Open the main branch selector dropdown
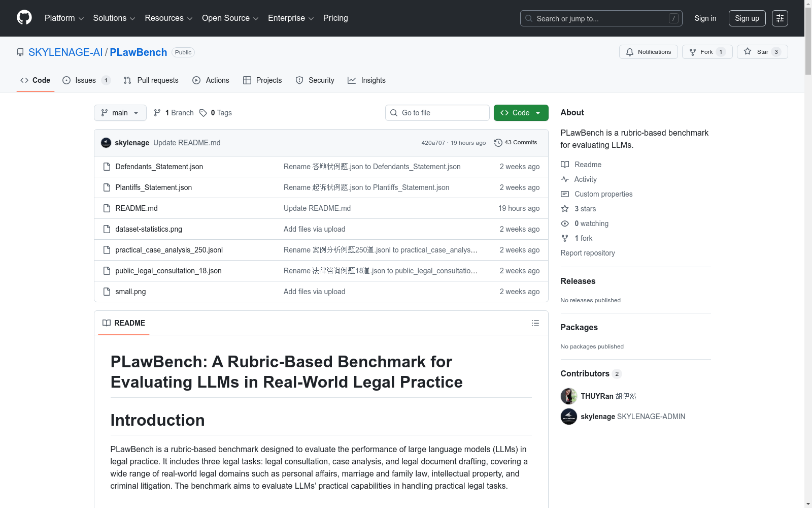The width and height of the screenshot is (812, 508). click(120, 113)
